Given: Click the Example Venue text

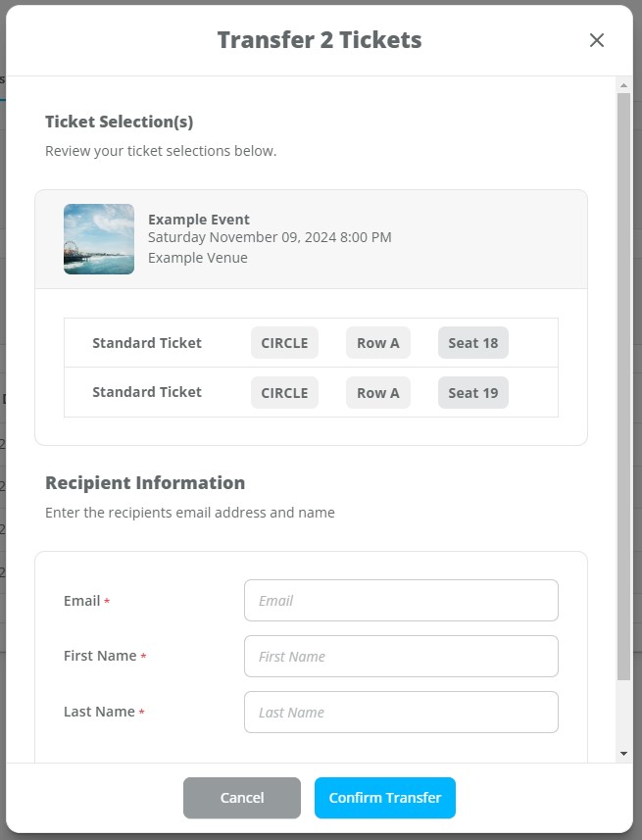Looking at the screenshot, I should coord(198,258).
